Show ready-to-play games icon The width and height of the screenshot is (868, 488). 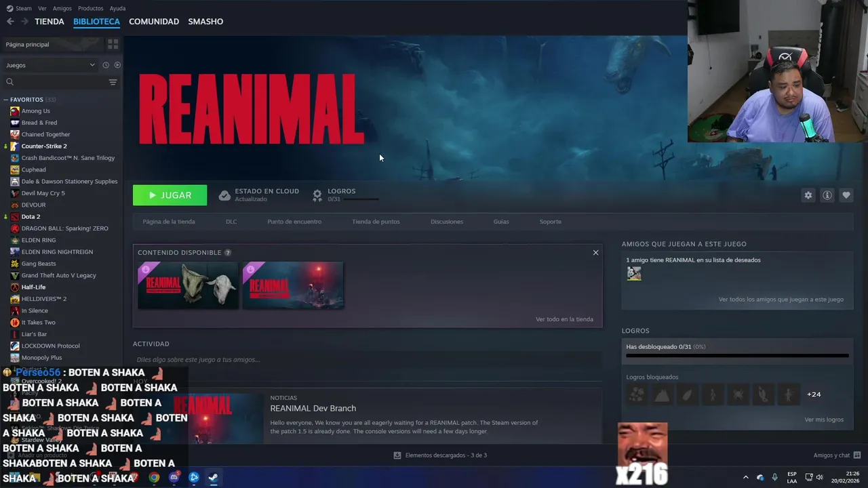[117, 65]
